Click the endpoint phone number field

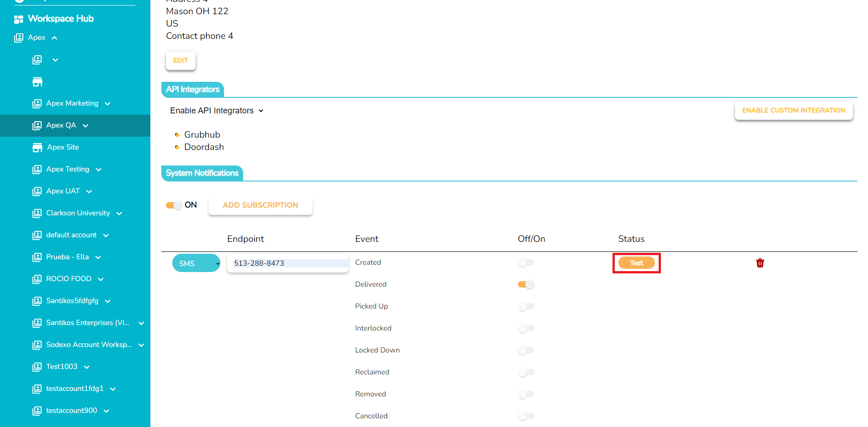(x=288, y=263)
